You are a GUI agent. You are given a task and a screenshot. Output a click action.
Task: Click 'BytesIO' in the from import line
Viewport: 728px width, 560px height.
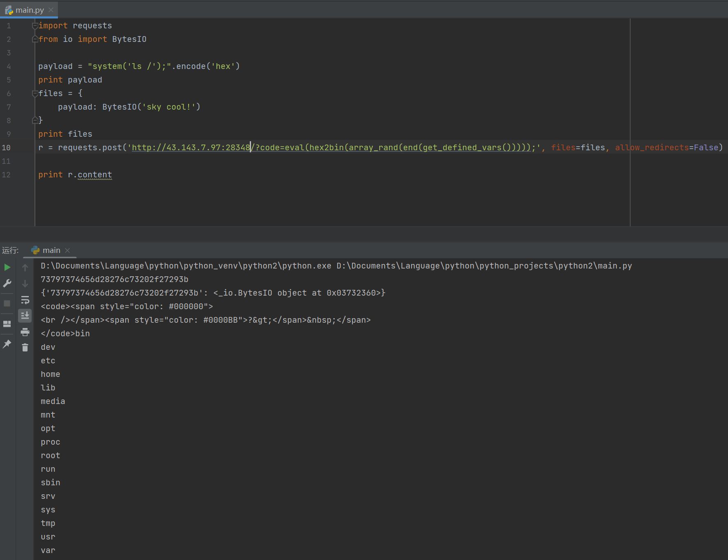tap(129, 39)
